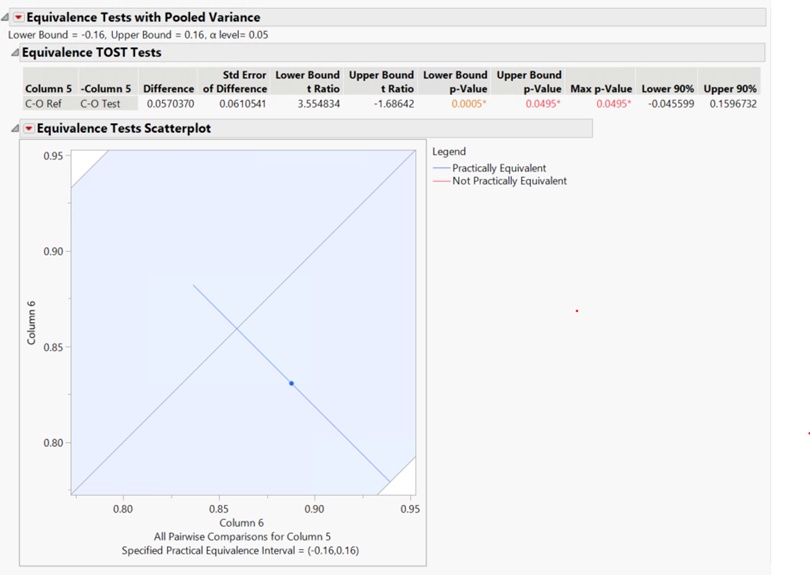Click the All Pairwise Comparisons for Column 5 caption
This screenshot has height=575, width=810.
tap(242, 537)
